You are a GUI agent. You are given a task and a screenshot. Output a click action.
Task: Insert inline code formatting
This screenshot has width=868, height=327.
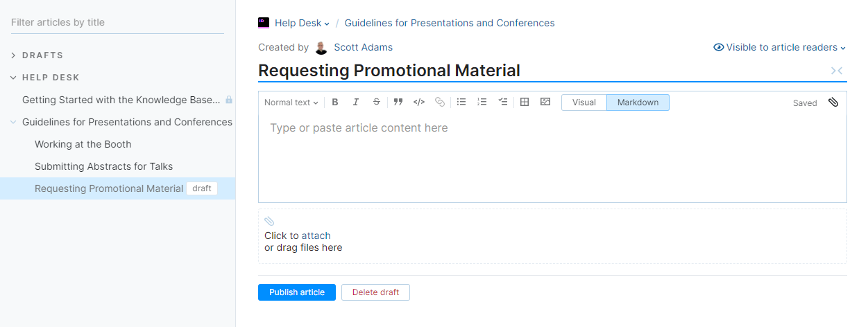(x=419, y=103)
